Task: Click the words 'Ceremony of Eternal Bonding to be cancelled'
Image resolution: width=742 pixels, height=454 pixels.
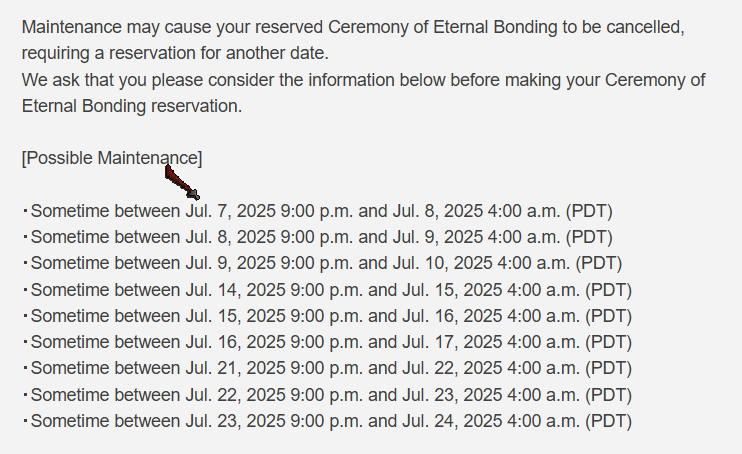Action: pyautogui.click(x=506, y=27)
